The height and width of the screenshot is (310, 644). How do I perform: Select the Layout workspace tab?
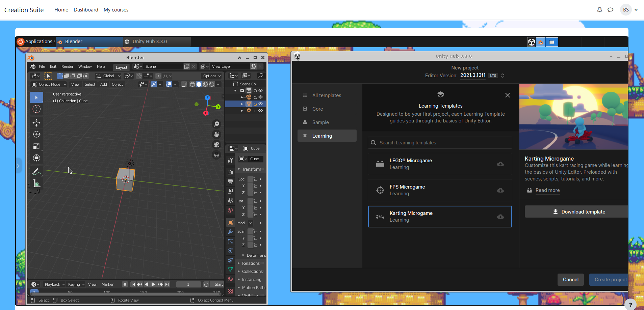click(122, 67)
